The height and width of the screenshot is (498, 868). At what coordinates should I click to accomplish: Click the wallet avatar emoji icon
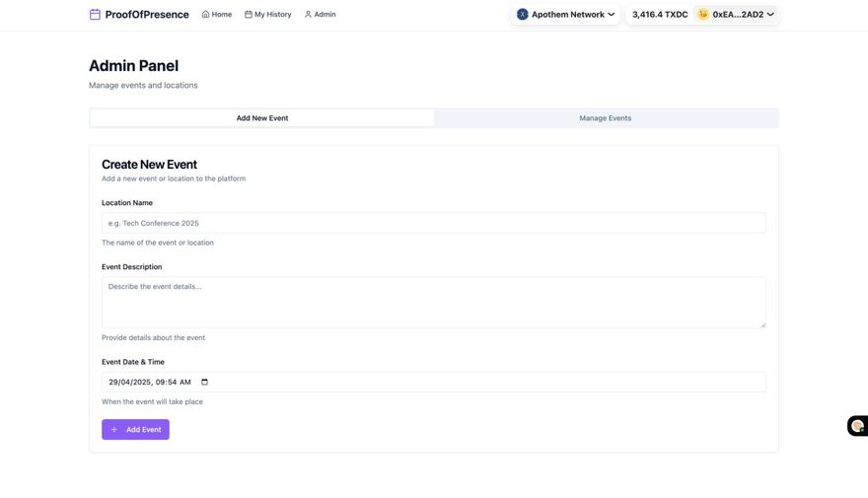click(703, 15)
